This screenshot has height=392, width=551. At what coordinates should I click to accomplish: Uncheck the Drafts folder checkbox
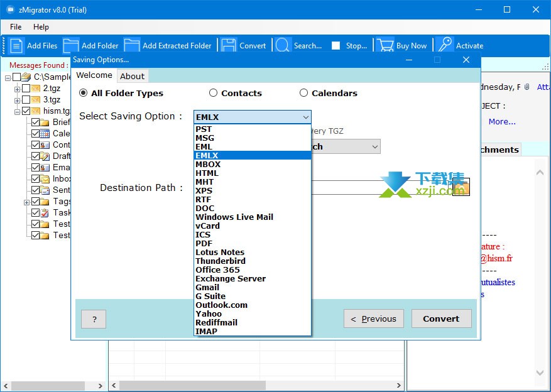[x=35, y=156]
